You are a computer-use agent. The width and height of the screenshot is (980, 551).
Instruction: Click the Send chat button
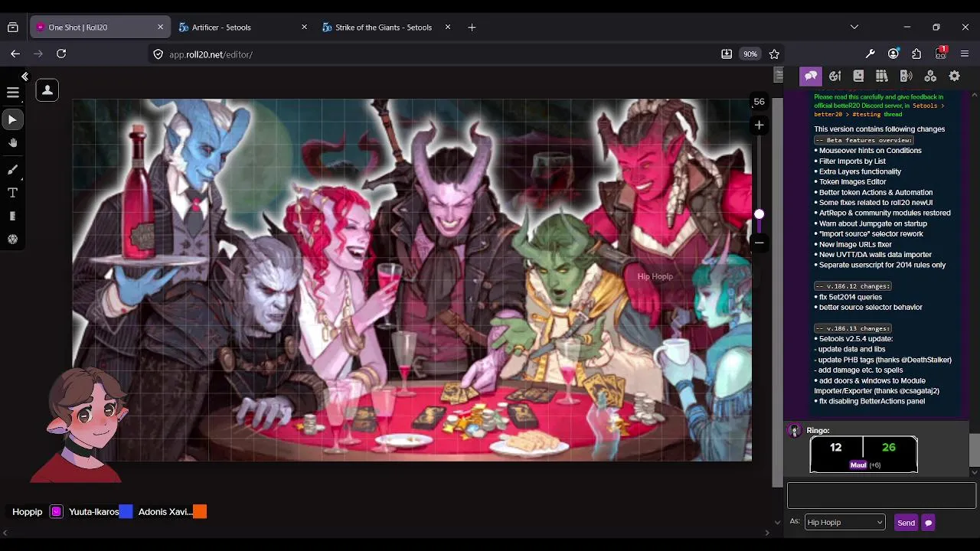tap(906, 523)
